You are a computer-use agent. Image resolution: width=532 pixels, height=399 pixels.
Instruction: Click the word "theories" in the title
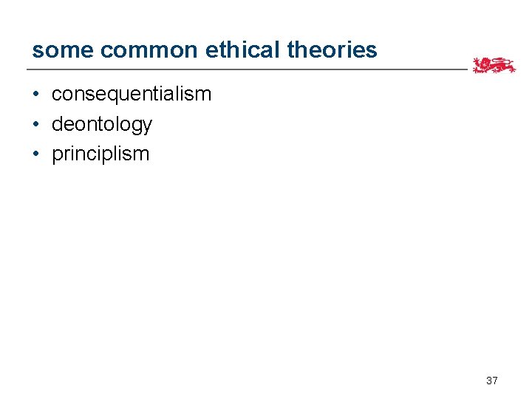332,50
